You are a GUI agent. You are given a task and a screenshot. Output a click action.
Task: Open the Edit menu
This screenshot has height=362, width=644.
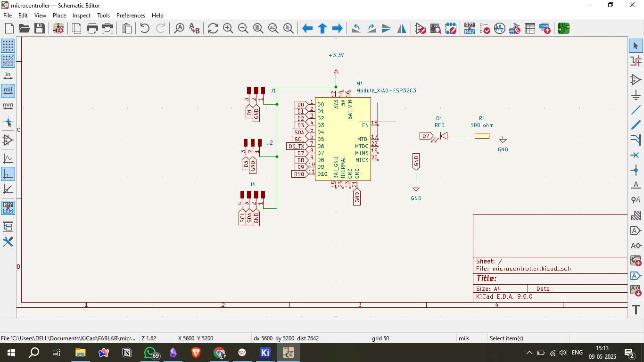23,15
